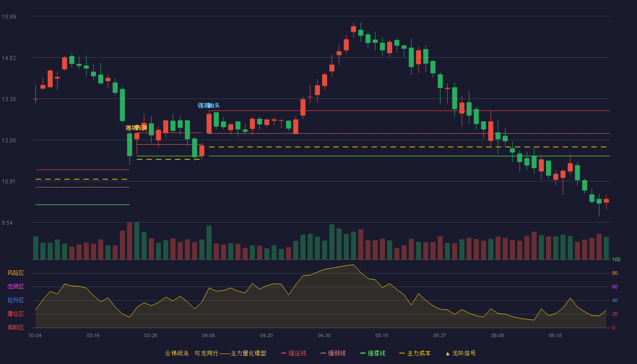Select the 低吸区 zone label
Image resolution: width=637 pixels, height=364 pixels.
pyautogui.click(x=15, y=328)
